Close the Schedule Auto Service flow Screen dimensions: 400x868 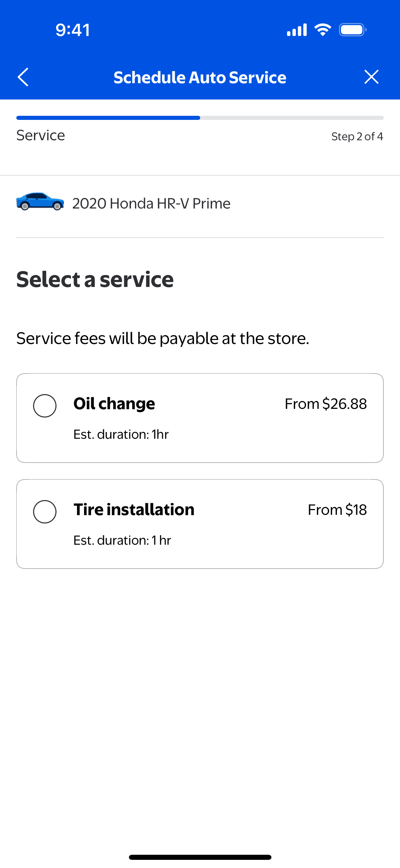pyautogui.click(x=371, y=77)
